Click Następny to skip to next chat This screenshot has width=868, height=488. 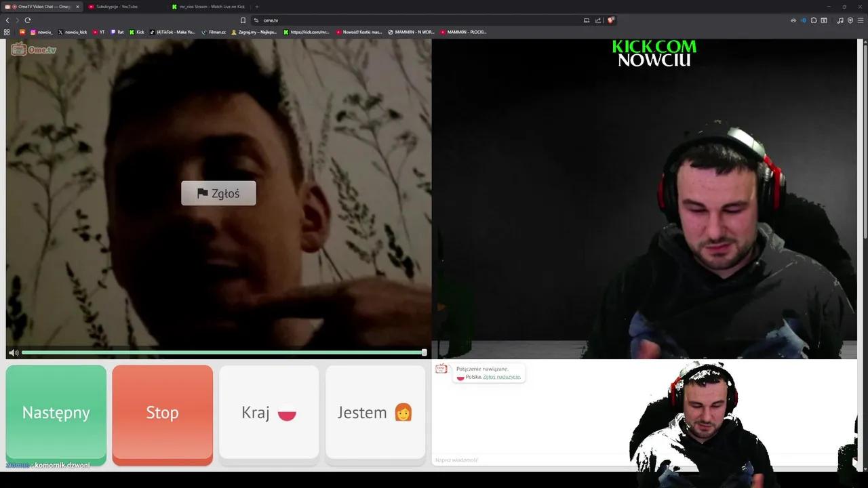pos(56,412)
